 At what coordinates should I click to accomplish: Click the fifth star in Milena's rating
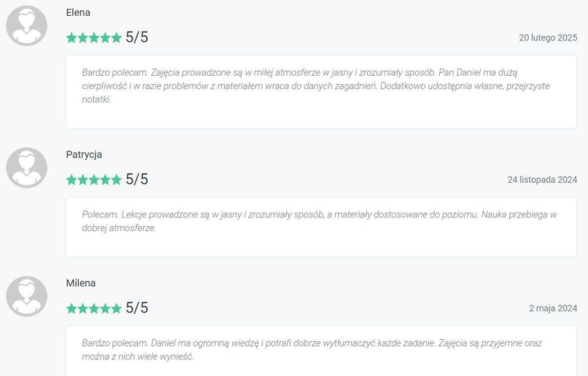point(116,308)
